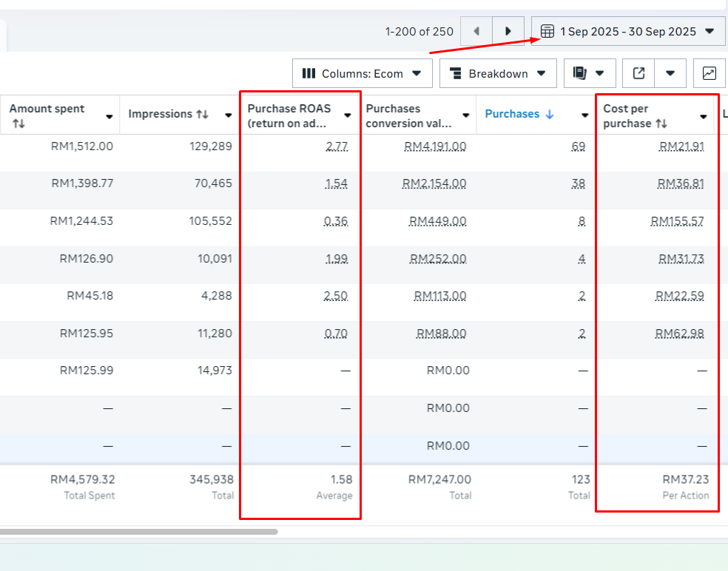Select impressions cell 105,552
The height and width of the screenshot is (571, 728).
click(210, 221)
